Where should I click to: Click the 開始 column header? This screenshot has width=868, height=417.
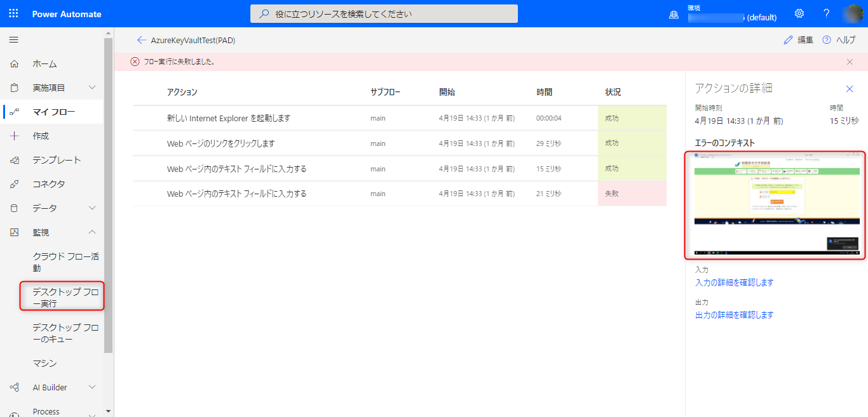(447, 92)
